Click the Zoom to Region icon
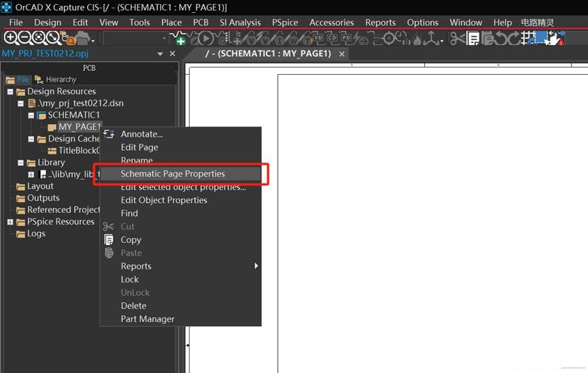Image resolution: width=588 pixels, height=373 pixels. coord(39,38)
